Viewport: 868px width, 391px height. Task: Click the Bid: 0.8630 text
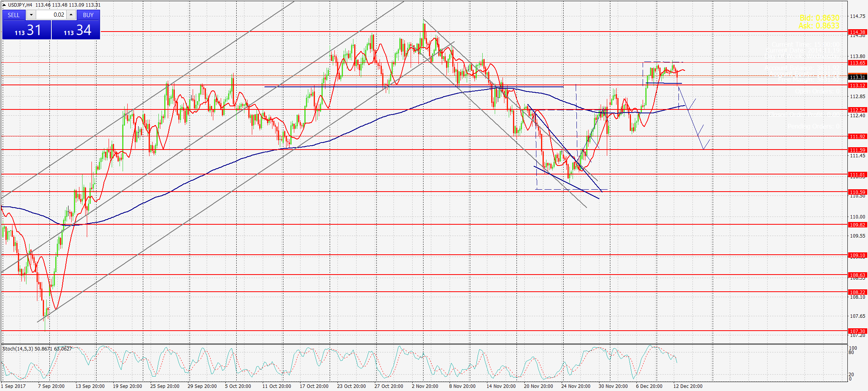tap(819, 18)
